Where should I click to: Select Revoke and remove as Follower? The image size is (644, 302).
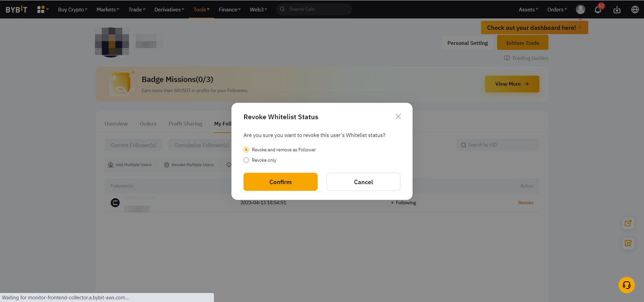[x=246, y=150]
